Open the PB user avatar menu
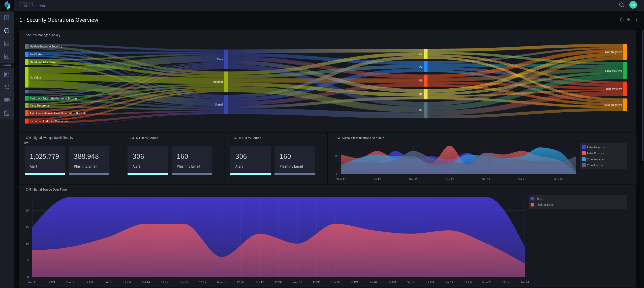This screenshot has height=288, width=644. pos(633,5)
